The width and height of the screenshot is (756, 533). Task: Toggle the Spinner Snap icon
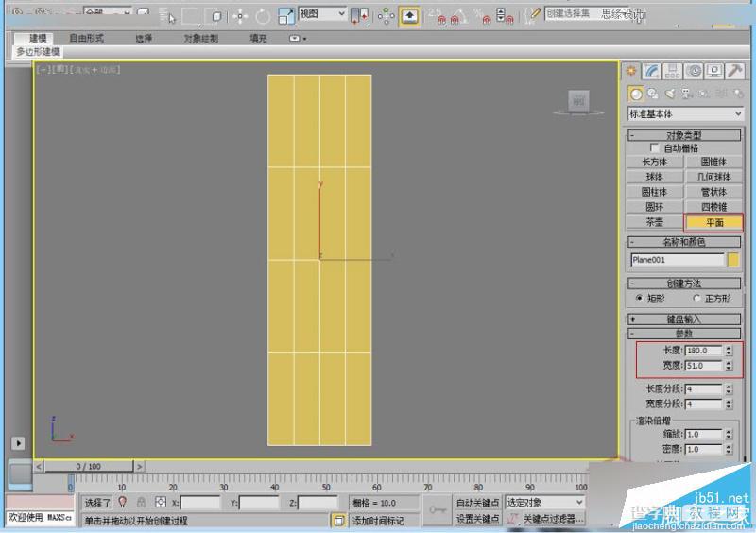pos(505,16)
